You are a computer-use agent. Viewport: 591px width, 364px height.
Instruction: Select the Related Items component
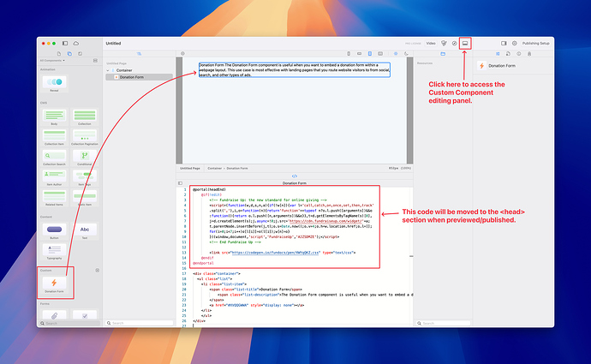tap(54, 198)
